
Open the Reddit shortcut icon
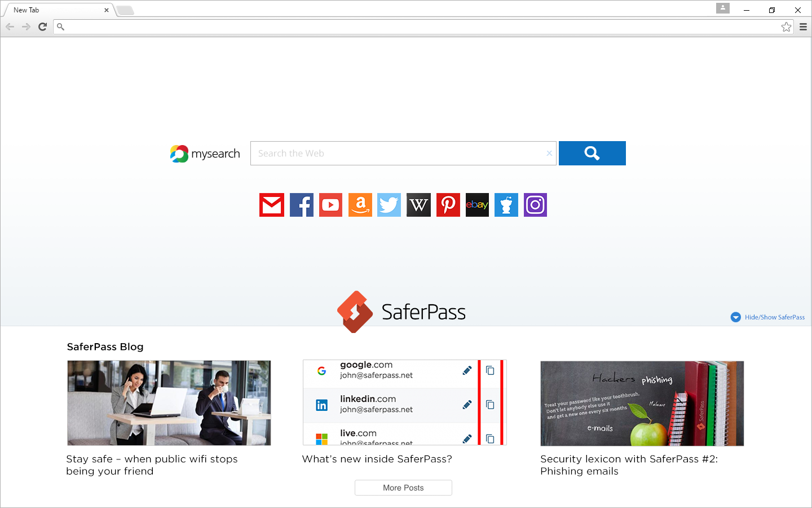click(506, 205)
